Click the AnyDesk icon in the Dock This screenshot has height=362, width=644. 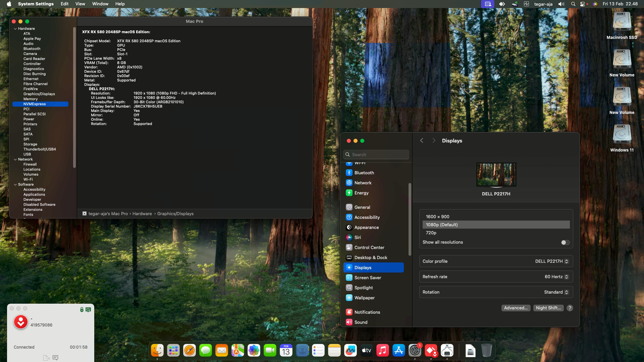click(431, 351)
